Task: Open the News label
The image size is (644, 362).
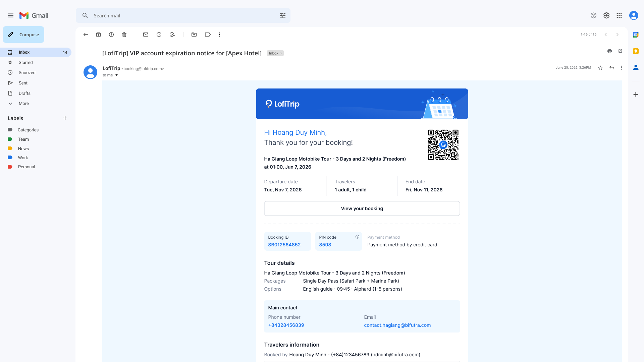Action: (x=23, y=148)
